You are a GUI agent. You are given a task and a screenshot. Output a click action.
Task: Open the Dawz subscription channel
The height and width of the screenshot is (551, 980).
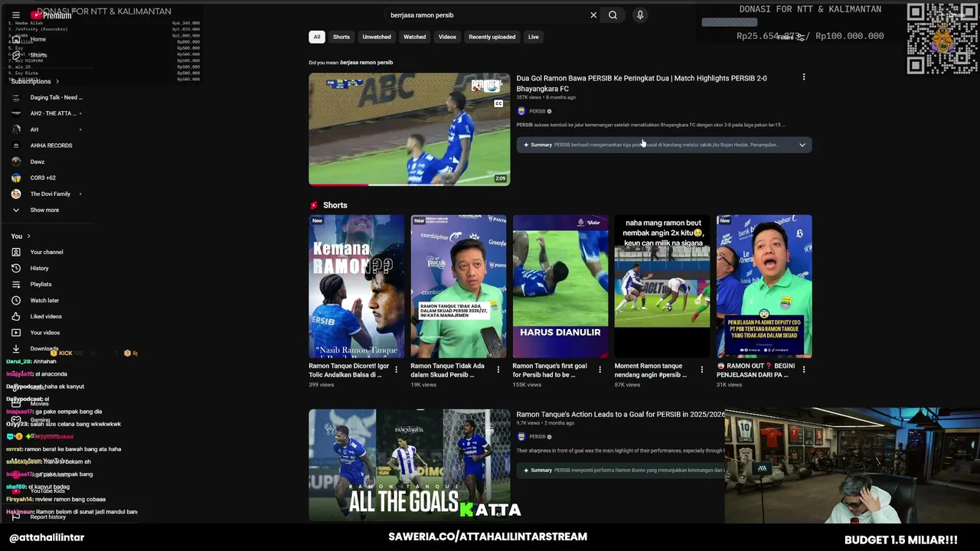tap(37, 161)
